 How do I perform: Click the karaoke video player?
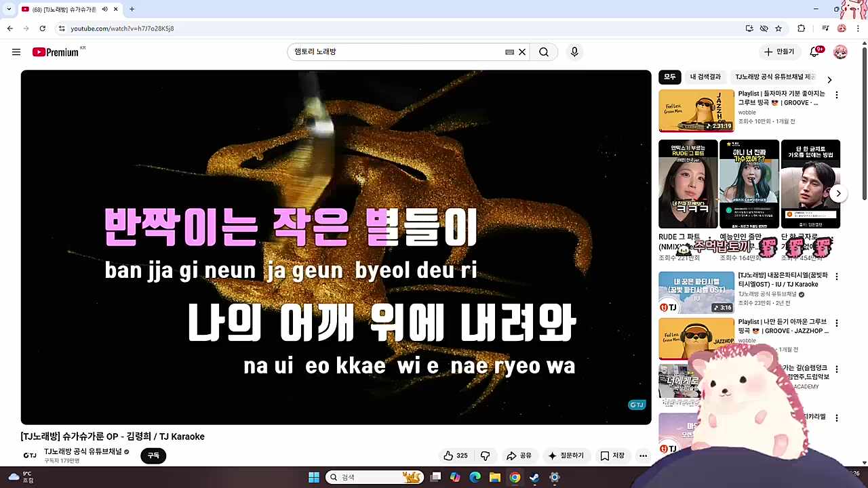[336, 247]
